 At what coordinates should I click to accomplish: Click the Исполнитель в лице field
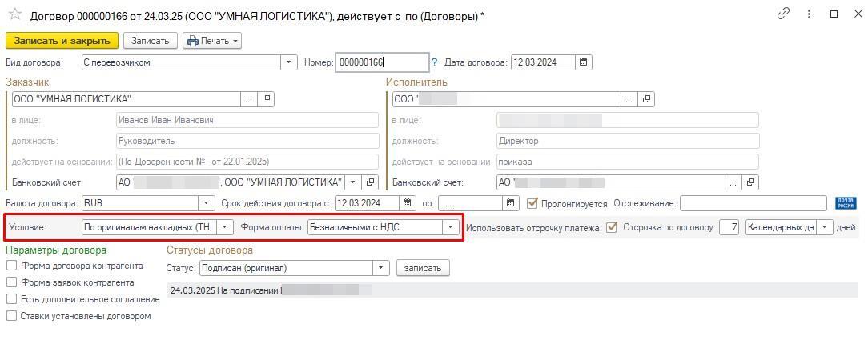point(628,120)
